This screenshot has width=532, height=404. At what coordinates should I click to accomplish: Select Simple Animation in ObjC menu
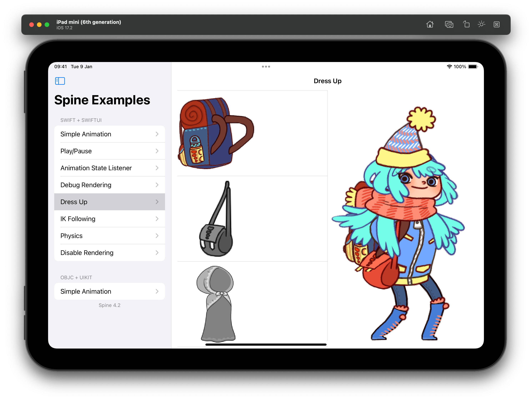[x=109, y=291]
